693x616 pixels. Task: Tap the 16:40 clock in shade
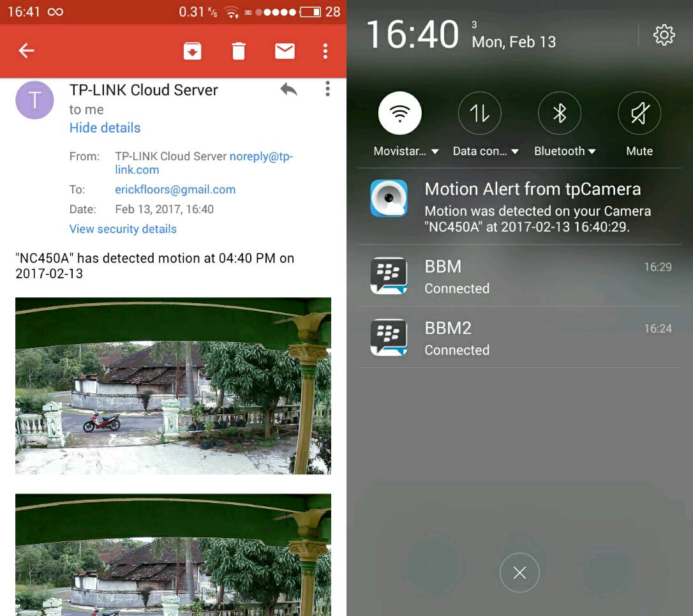point(413,34)
